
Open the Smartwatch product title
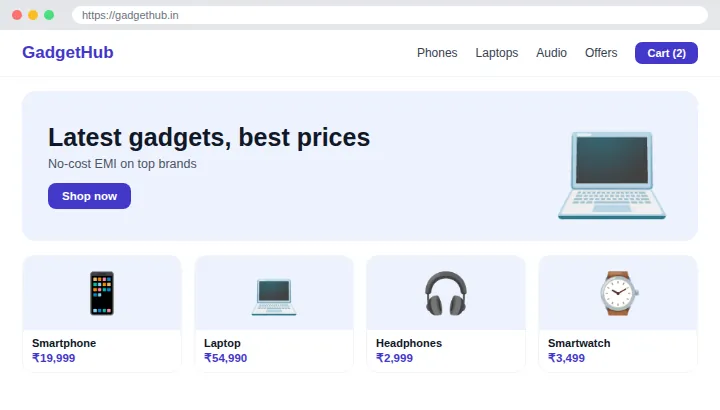pyautogui.click(x=579, y=343)
